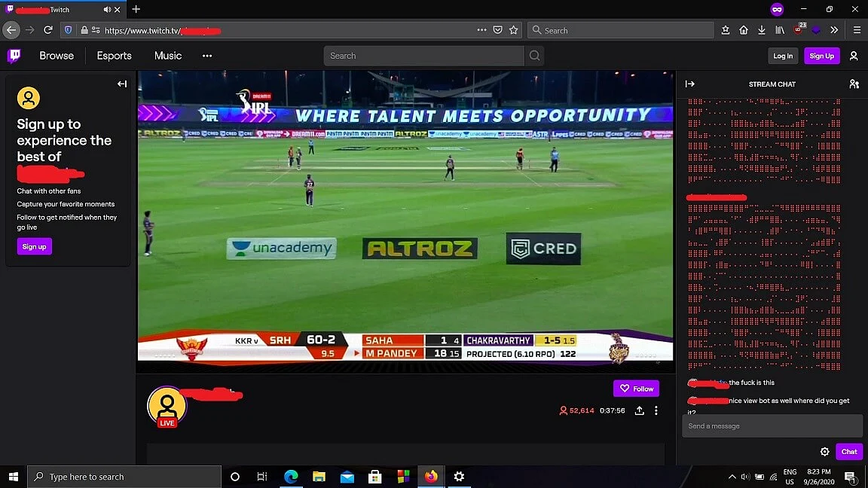Open the user profile icon menu

click(854, 56)
